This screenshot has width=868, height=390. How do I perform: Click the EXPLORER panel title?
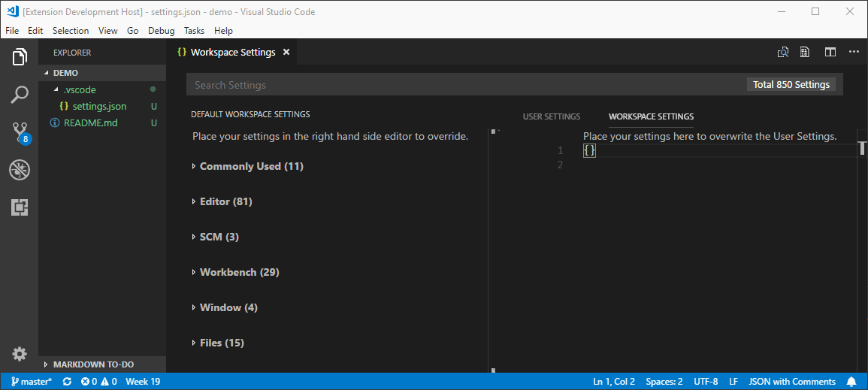pyautogui.click(x=72, y=53)
